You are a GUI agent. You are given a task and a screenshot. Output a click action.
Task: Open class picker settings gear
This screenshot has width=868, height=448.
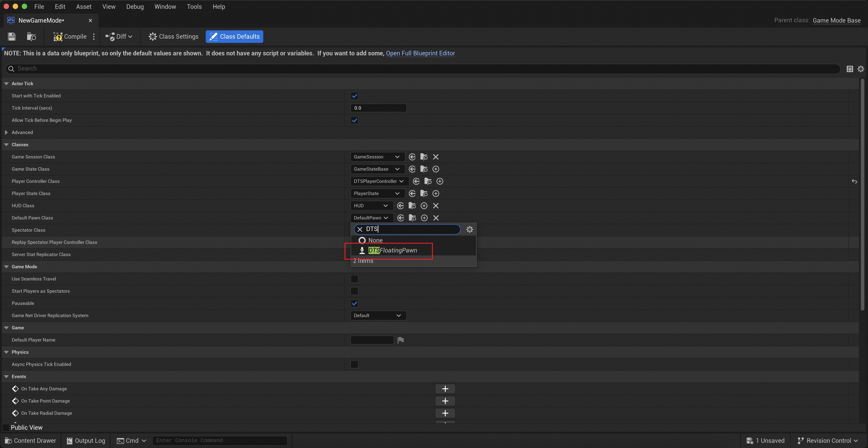click(469, 229)
